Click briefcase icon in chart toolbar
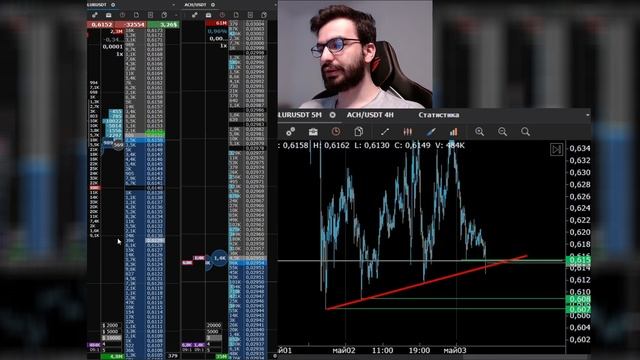The width and height of the screenshot is (640, 360). (313, 131)
